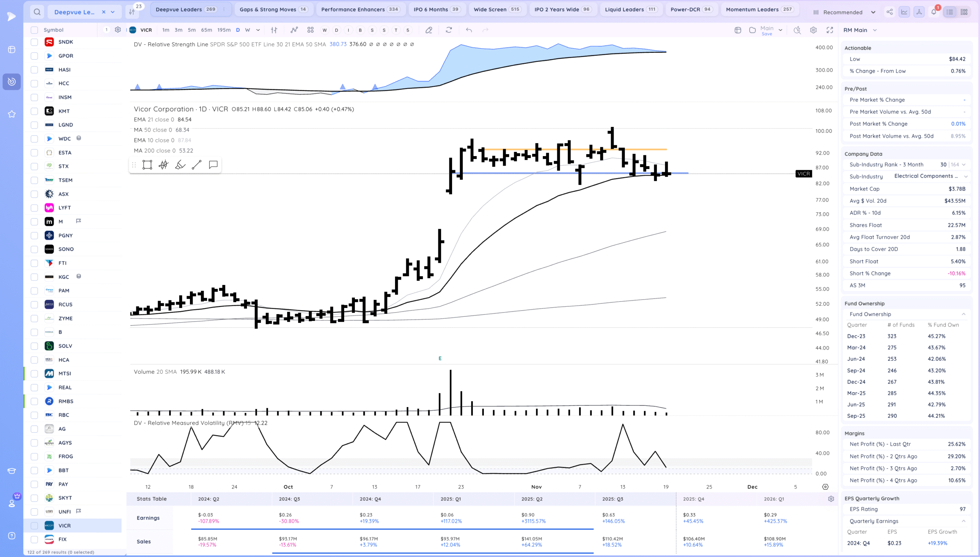Tick the checkbox next to LYFT
Image resolution: width=980 pixels, height=557 pixels.
pos(34,208)
